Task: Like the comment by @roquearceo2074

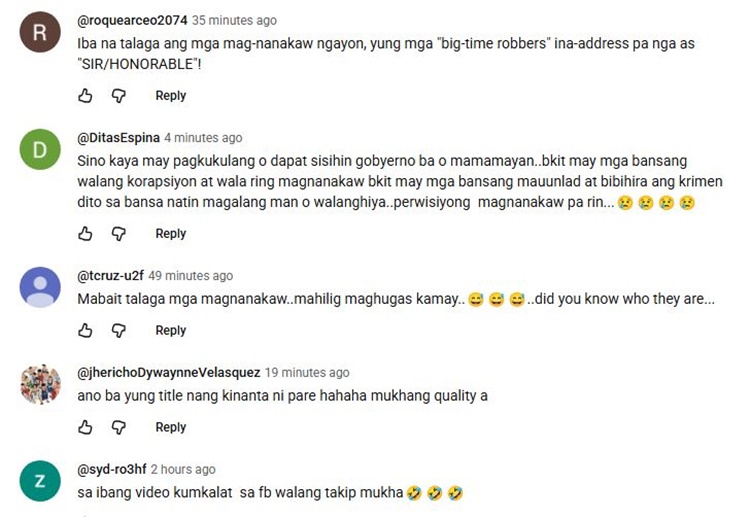Action: click(x=85, y=96)
